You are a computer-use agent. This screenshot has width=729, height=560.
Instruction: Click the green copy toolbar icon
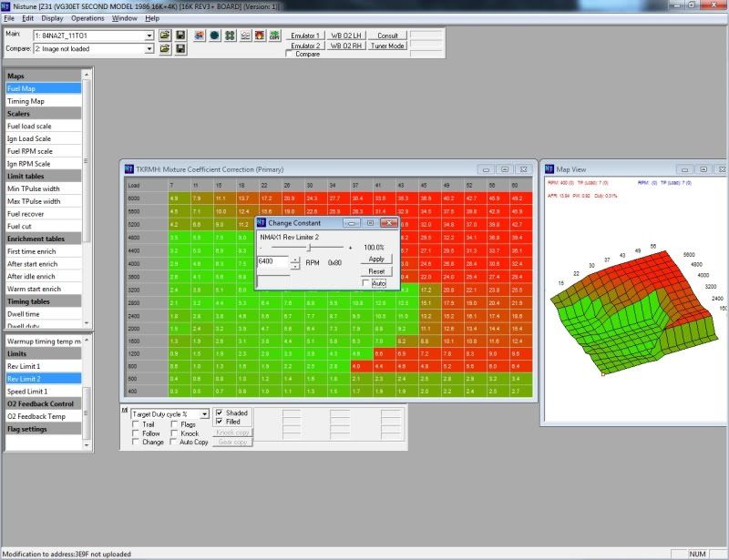[274, 36]
